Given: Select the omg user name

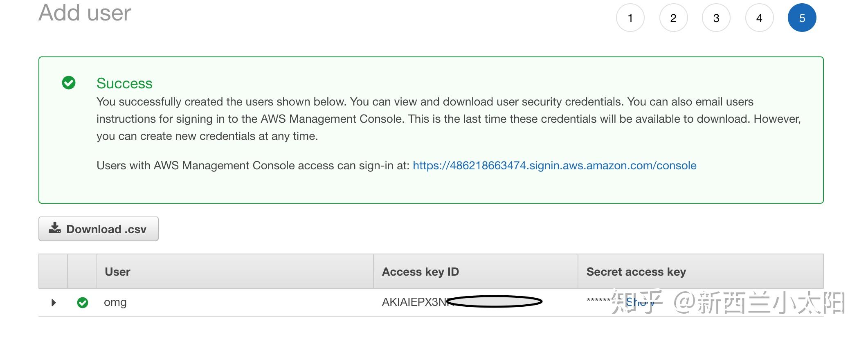Looking at the screenshot, I should coord(115,303).
